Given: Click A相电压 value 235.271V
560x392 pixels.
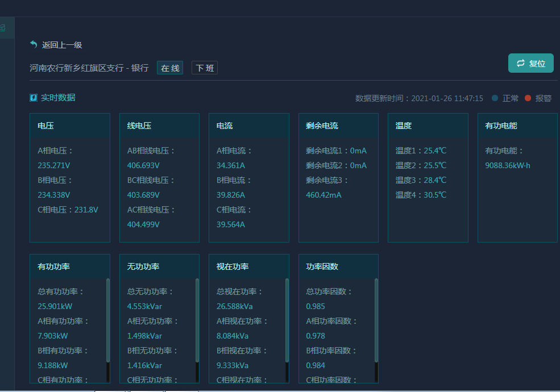Looking at the screenshot, I should coord(54,165).
